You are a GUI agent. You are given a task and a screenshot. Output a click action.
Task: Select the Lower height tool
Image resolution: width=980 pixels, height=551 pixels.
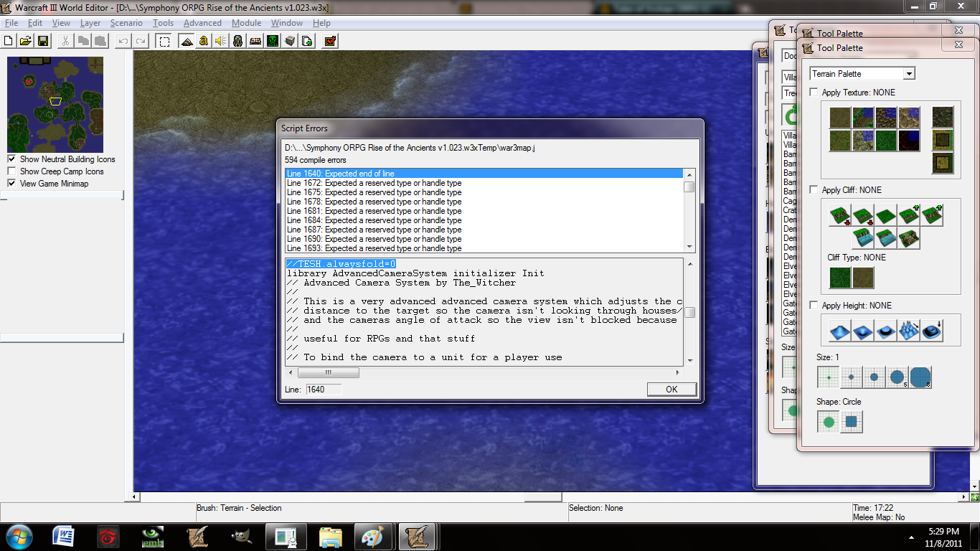[862, 331]
